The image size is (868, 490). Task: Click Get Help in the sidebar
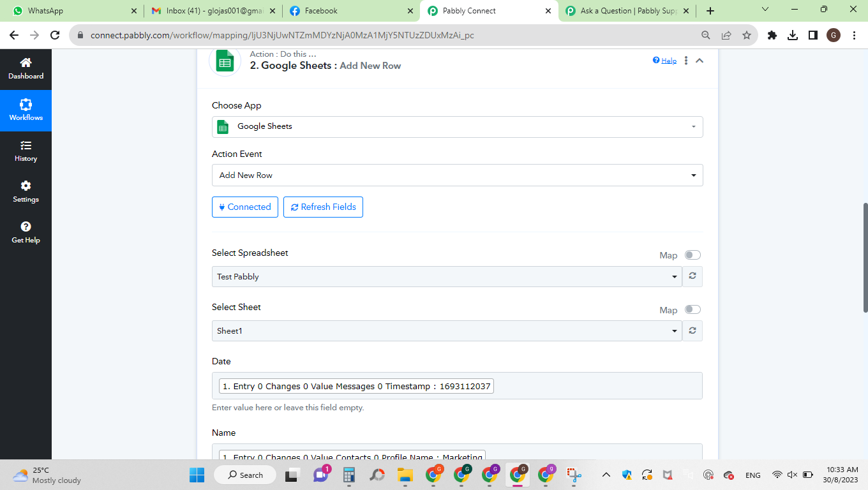(x=26, y=233)
